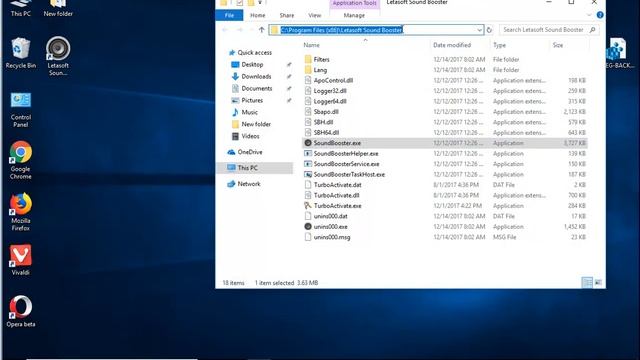Open the Letasoft Sound Booster desktop shortcut

(x=58, y=56)
